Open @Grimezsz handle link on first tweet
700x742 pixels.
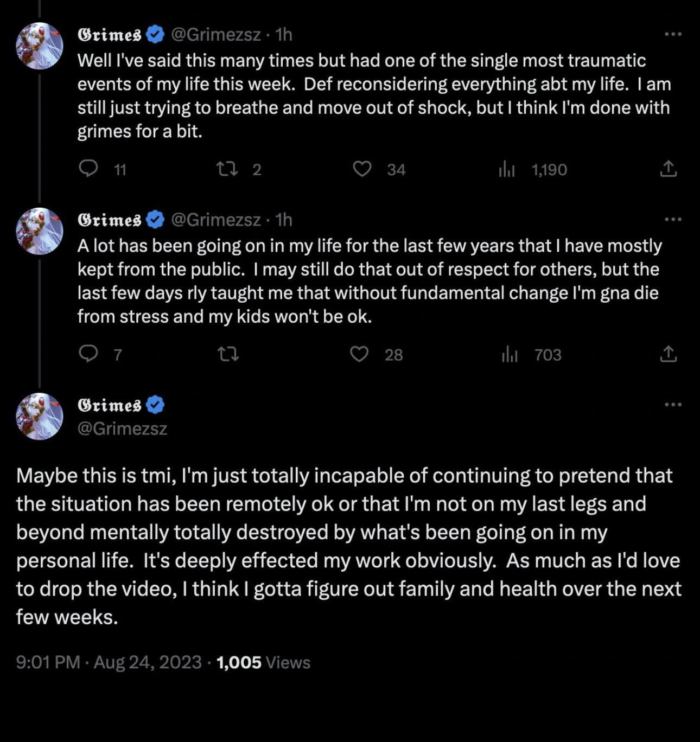[216, 35]
